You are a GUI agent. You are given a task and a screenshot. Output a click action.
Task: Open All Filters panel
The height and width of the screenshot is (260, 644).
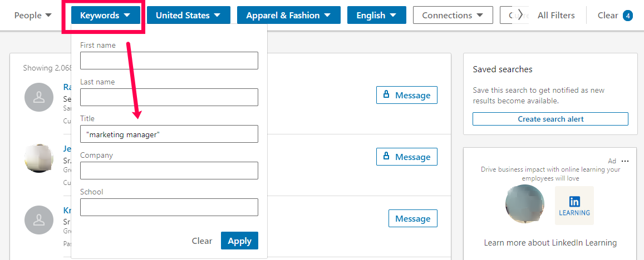[556, 16]
